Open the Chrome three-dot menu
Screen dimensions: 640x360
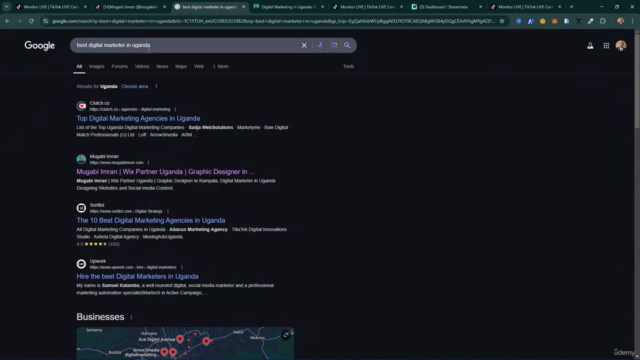(632, 21)
